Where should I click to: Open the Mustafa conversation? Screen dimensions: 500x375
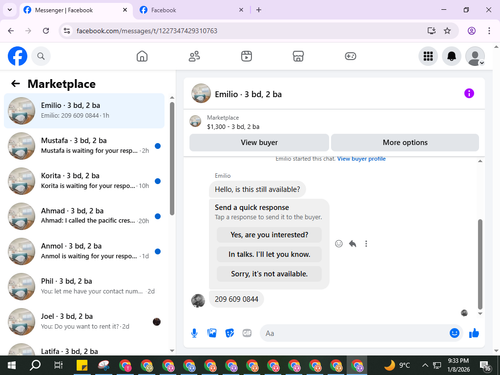coord(84,146)
